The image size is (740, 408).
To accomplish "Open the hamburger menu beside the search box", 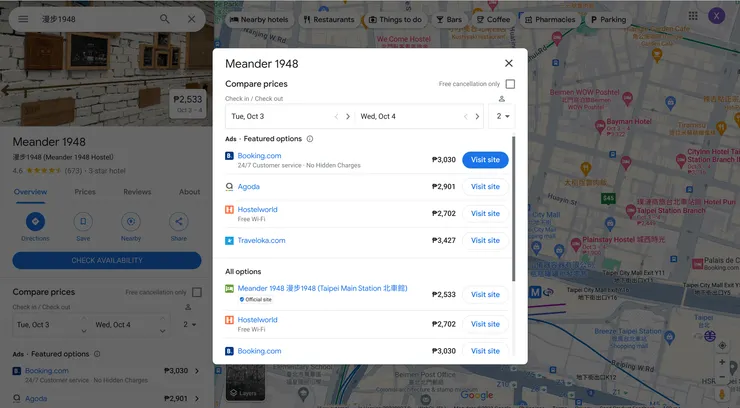I will point(23,19).
